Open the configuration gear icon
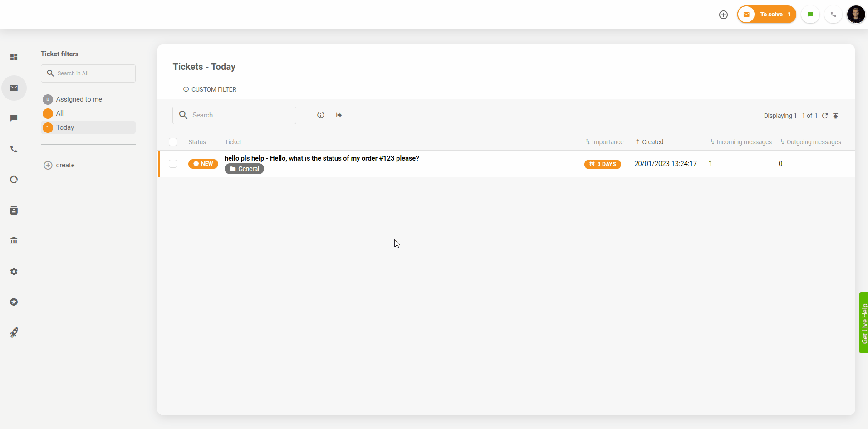The height and width of the screenshot is (429, 868). tap(14, 272)
